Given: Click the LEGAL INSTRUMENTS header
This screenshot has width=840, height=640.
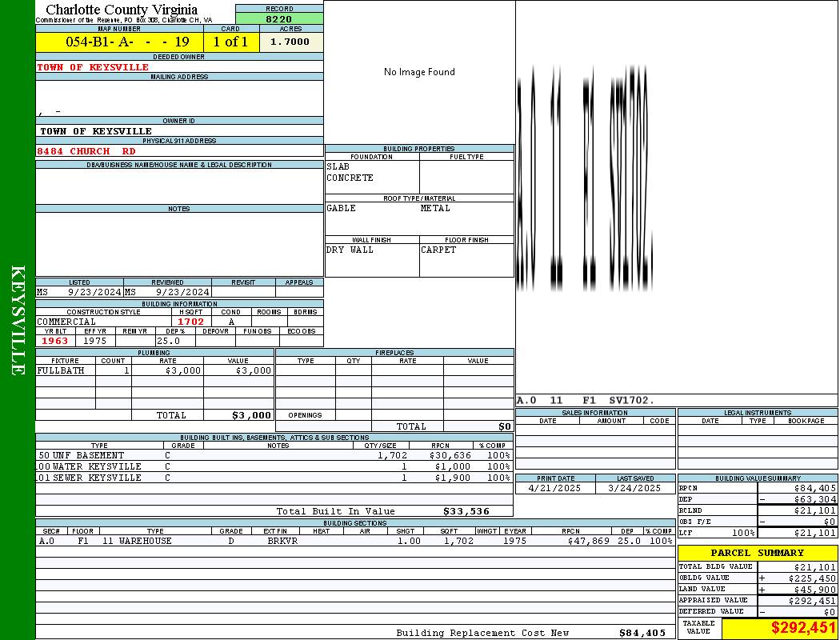Looking at the screenshot, I should 758,413.
